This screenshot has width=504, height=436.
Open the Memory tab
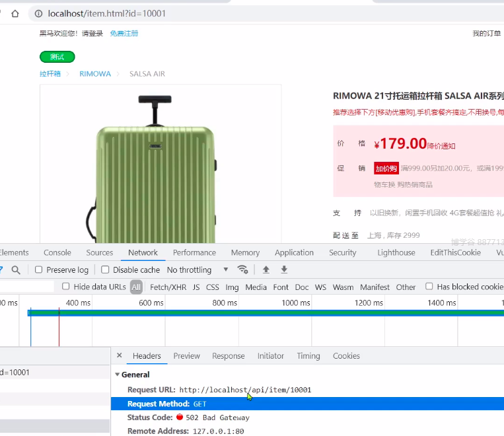[x=245, y=253]
